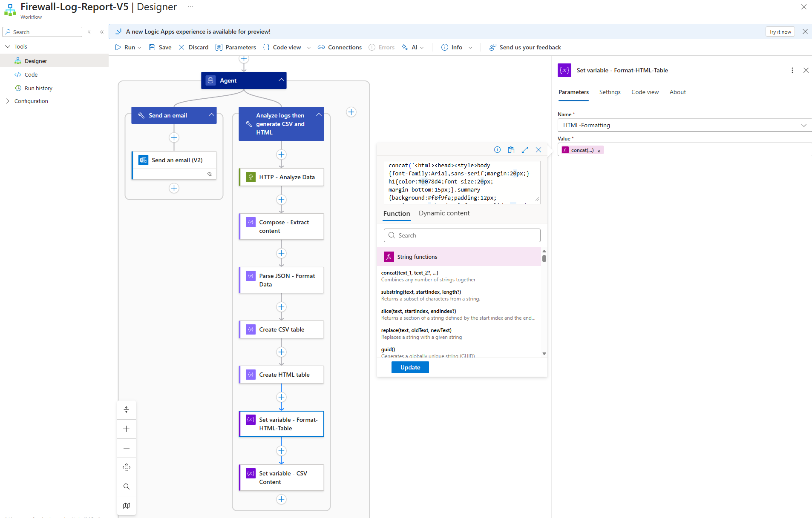Screen dimensions: 812x518
Task: Collapse the Send an email branch
Action: click(211, 115)
